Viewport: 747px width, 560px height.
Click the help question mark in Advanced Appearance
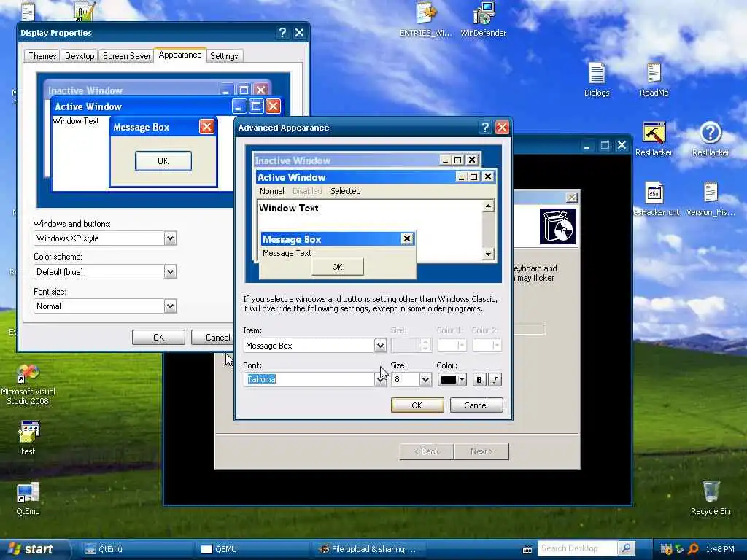point(485,127)
